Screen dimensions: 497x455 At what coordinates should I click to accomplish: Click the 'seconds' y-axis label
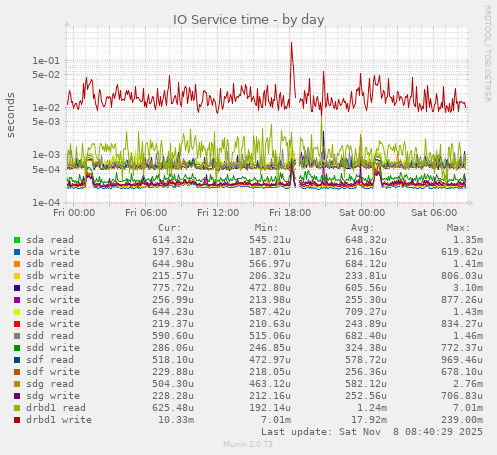10,115
